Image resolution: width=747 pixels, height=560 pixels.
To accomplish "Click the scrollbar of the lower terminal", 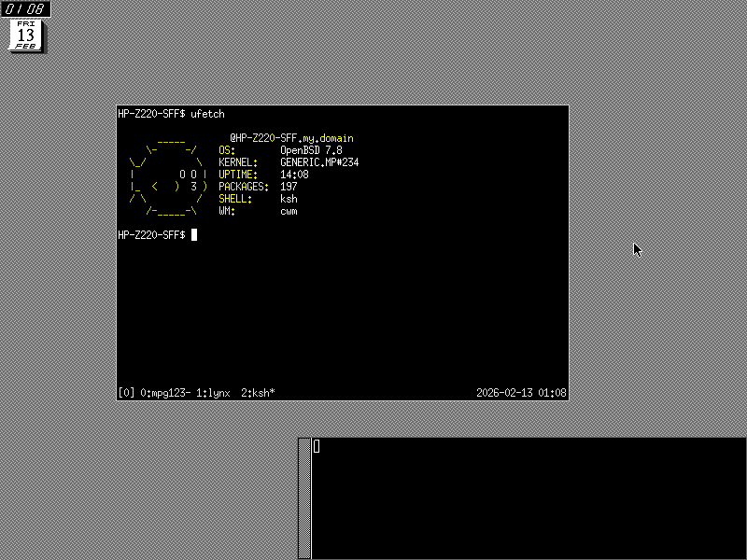I will 304,499.
